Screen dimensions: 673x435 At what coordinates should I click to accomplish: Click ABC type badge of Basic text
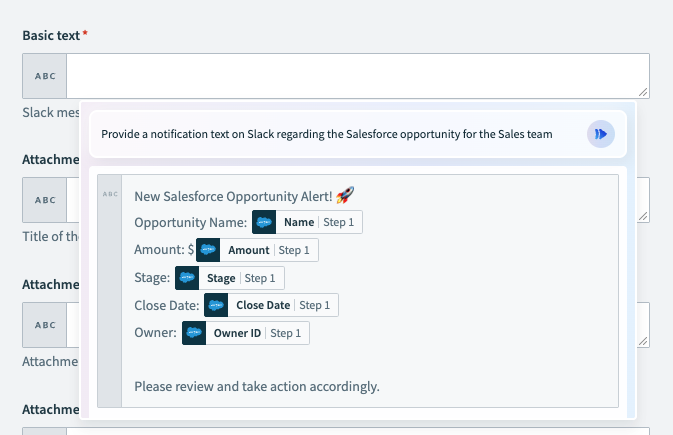click(x=45, y=76)
